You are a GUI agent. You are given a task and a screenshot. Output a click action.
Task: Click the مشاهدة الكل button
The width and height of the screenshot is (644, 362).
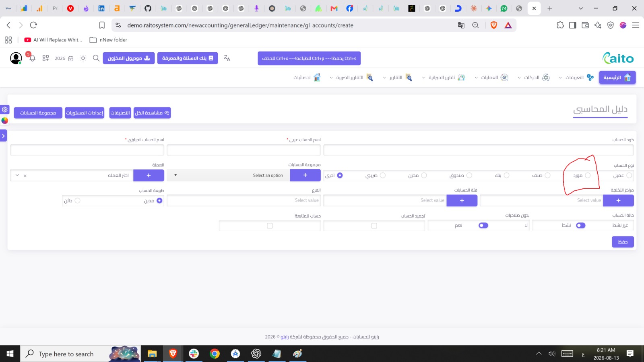(152, 113)
